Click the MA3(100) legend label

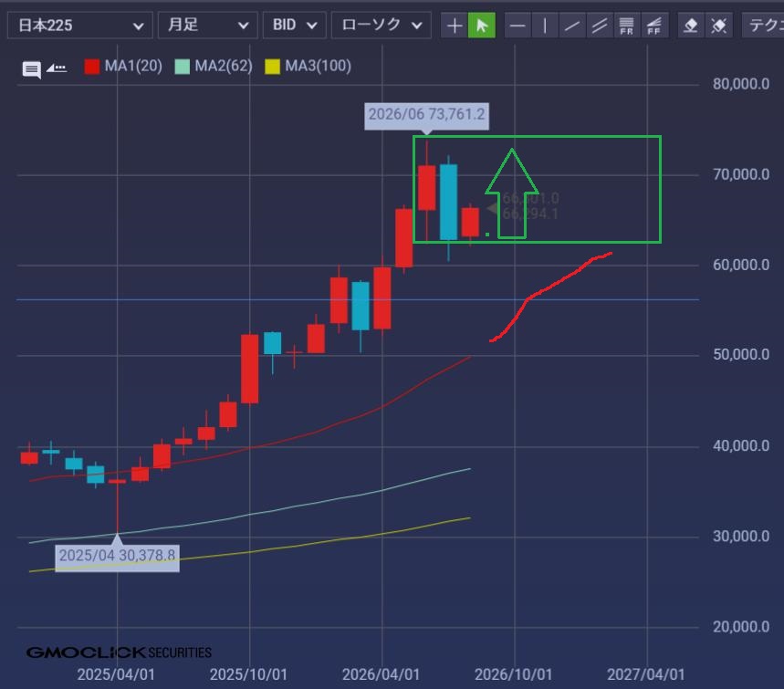pos(318,66)
